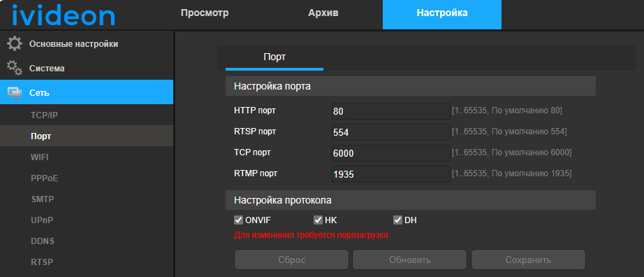Click the Настройка порта section header

[411, 87]
